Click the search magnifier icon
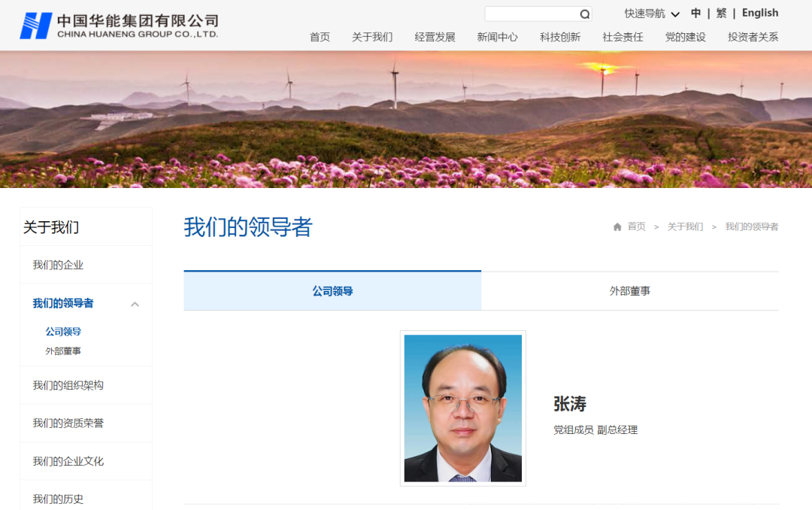The height and width of the screenshot is (510, 812). click(585, 14)
